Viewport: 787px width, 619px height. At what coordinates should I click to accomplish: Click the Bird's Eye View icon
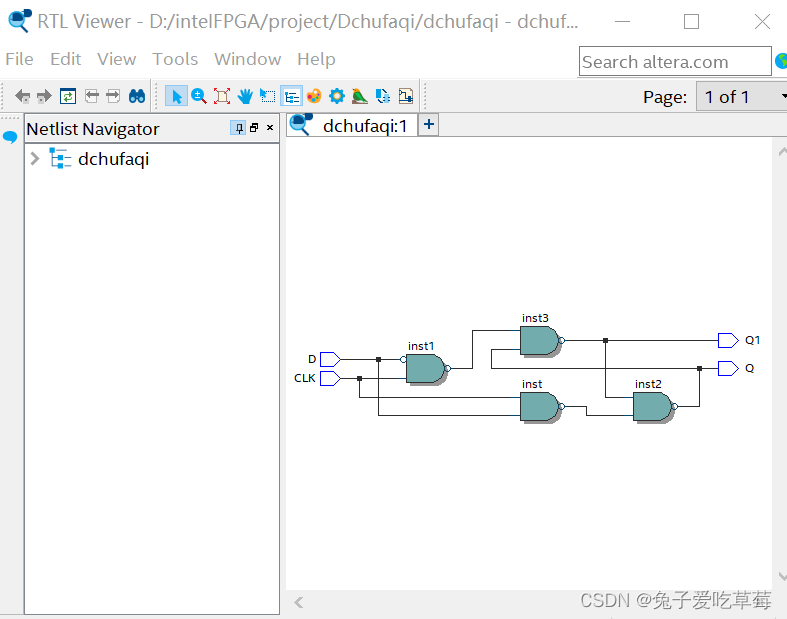(x=359, y=96)
